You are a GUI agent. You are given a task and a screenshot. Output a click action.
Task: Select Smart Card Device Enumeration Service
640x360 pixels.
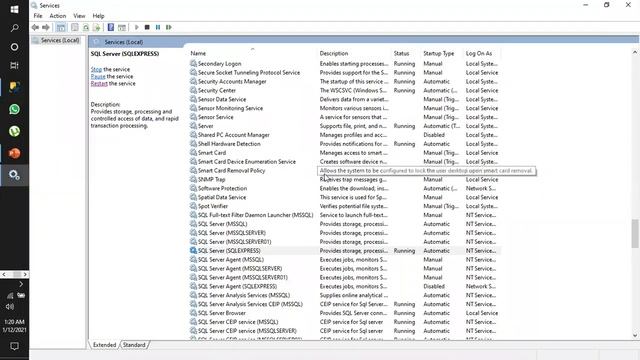247,162
